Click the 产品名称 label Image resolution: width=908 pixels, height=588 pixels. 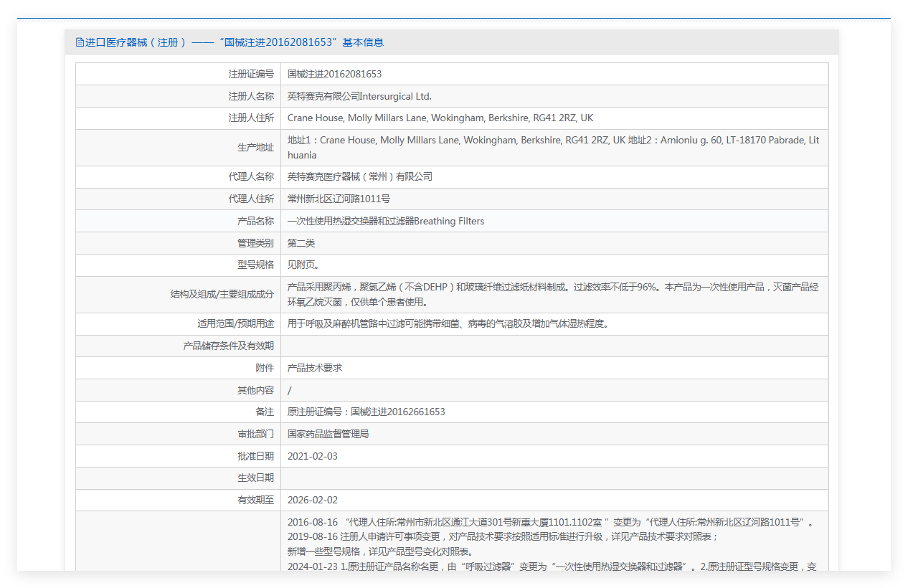coord(255,222)
